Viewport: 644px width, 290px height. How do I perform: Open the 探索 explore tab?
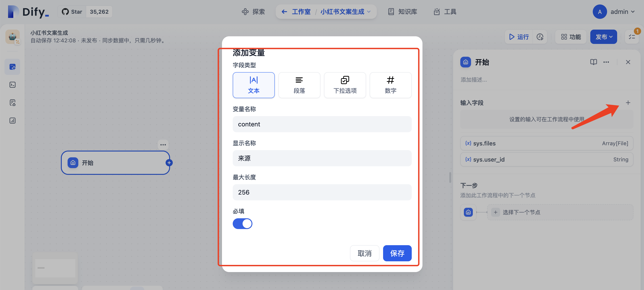[253, 12]
